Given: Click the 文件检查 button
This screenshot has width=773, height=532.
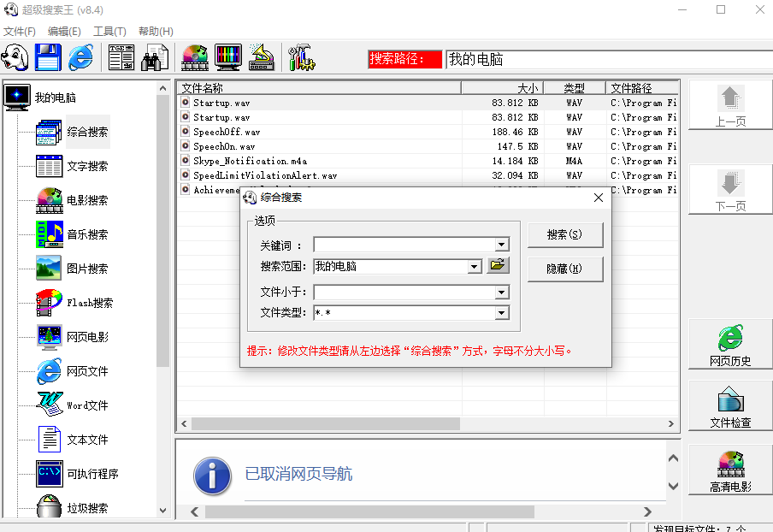Looking at the screenshot, I should 730,405.
